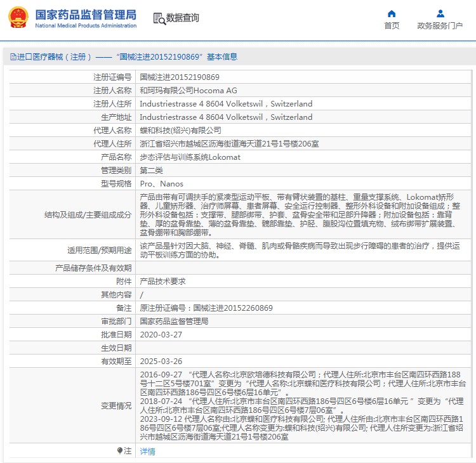Click the 产品名称 row label
476x463 pixels.
116,157
